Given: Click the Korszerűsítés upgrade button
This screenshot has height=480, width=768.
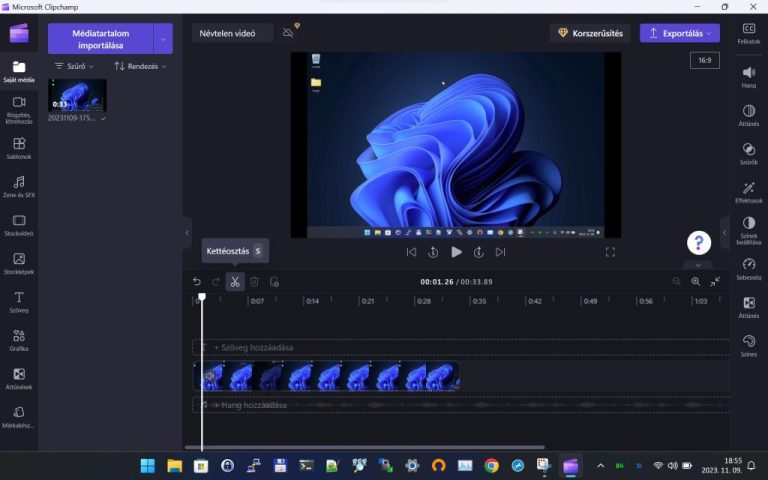Looking at the screenshot, I should (590, 33).
